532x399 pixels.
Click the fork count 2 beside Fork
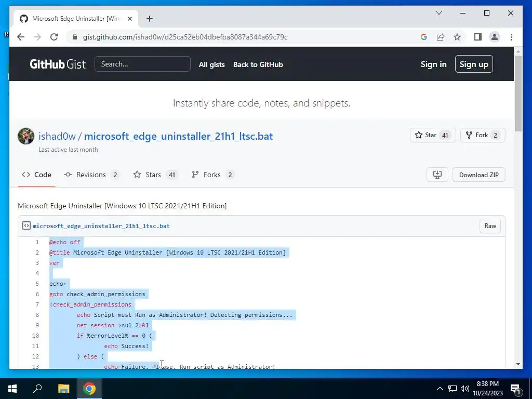pyautogui.click(x=495, y=136)
